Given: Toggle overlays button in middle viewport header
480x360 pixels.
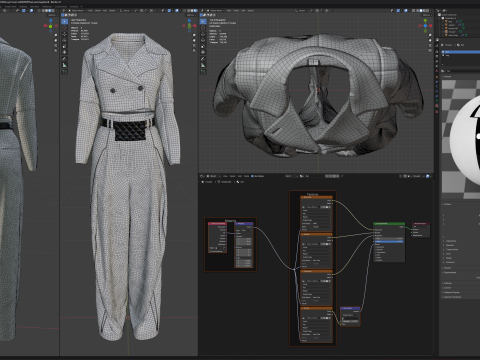Looking at the screenshot, I should tap(177, 11).
